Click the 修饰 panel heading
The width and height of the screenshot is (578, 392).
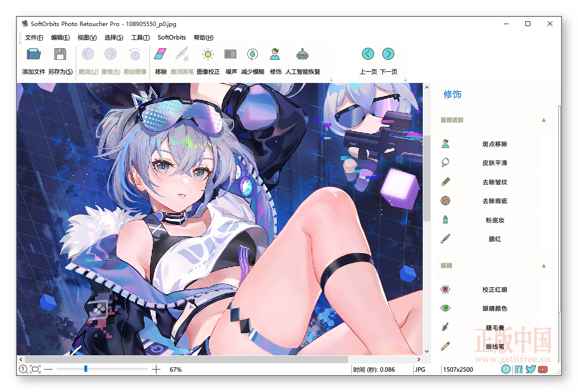tap(452, 95)
